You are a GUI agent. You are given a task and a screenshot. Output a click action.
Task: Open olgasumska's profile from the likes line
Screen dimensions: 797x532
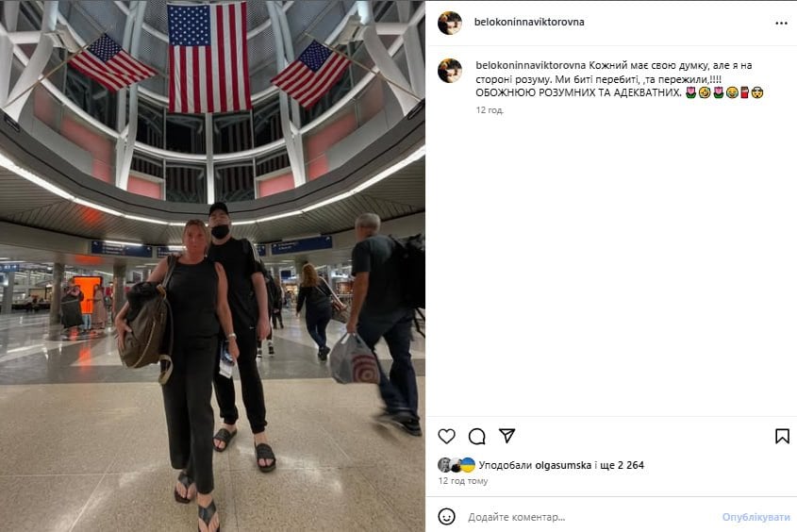[563, 465]
